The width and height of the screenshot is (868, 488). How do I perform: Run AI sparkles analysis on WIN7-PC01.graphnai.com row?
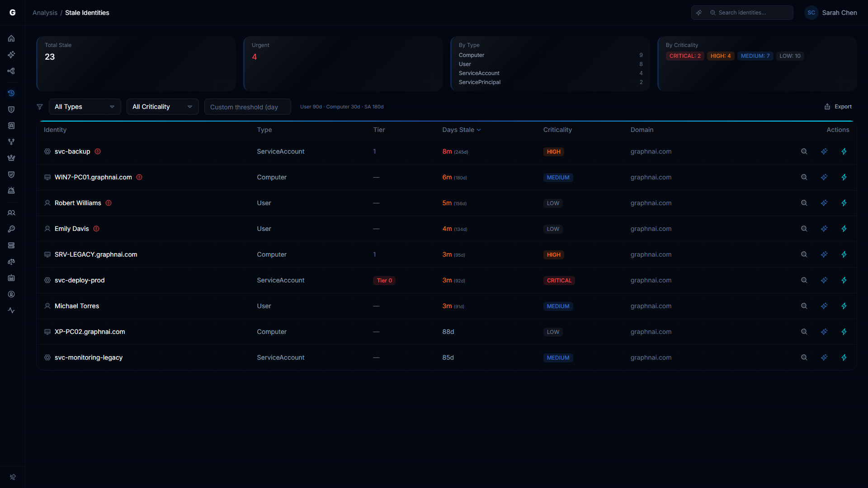824,177
